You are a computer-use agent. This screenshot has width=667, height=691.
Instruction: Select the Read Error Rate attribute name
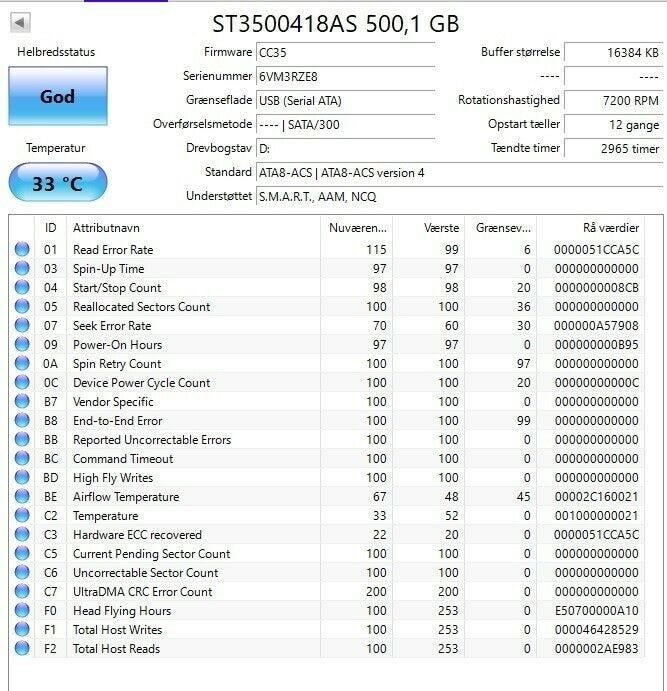tap(113, 250)
